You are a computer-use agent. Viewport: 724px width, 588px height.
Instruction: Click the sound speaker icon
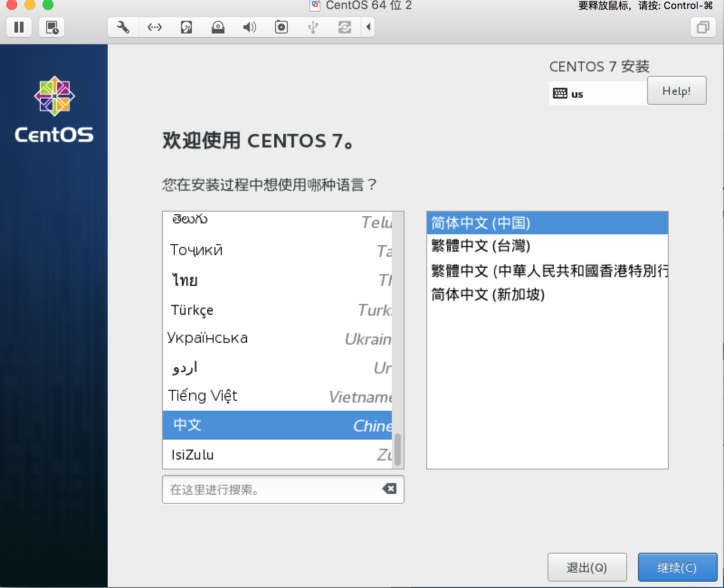250,27
